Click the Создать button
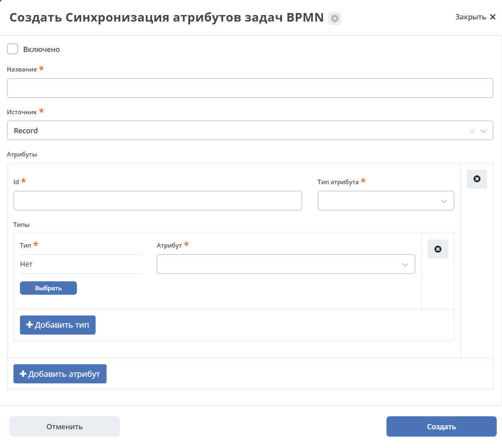Screen dimensions: 502x448 pos(441,426)
